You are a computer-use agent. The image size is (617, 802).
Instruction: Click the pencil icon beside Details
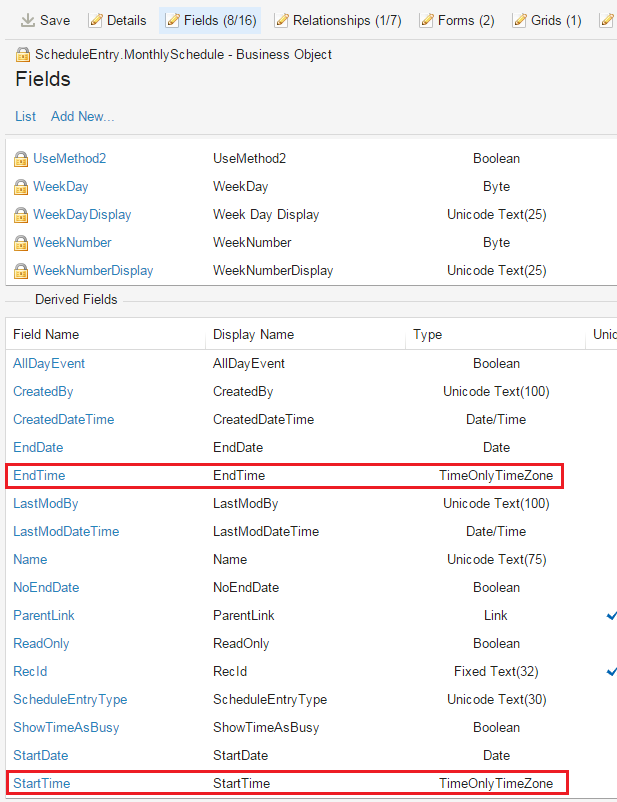click(96, 20)
